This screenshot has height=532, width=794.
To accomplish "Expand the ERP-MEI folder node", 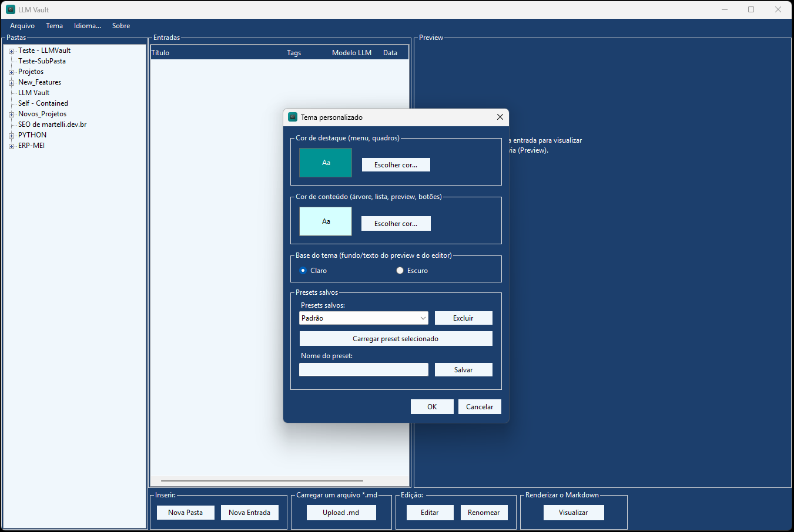I will click(11, 146).
